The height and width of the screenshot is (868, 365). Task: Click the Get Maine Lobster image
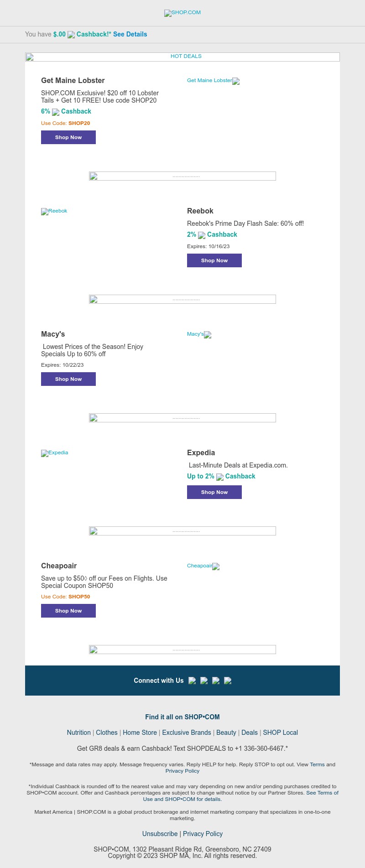213,81
